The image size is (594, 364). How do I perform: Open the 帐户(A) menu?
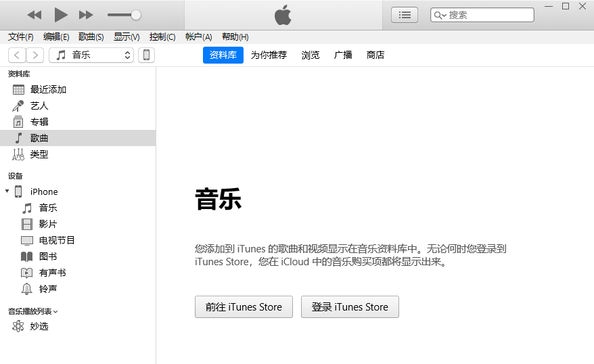pyautogui.click(x=198, y=37)
